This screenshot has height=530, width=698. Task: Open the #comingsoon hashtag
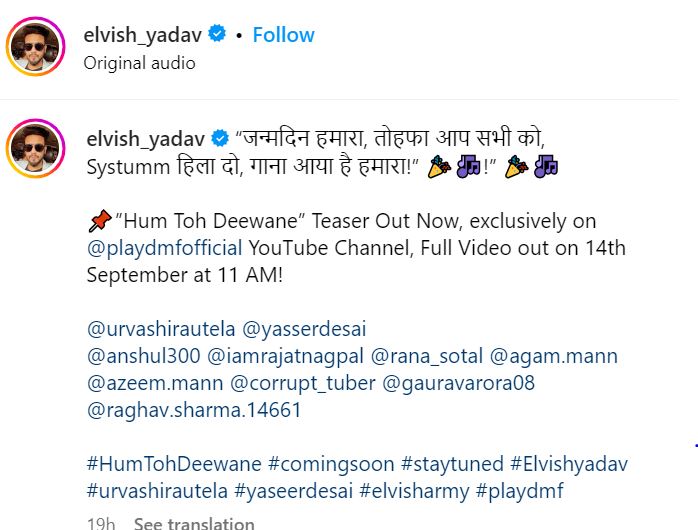coord(331,464)
